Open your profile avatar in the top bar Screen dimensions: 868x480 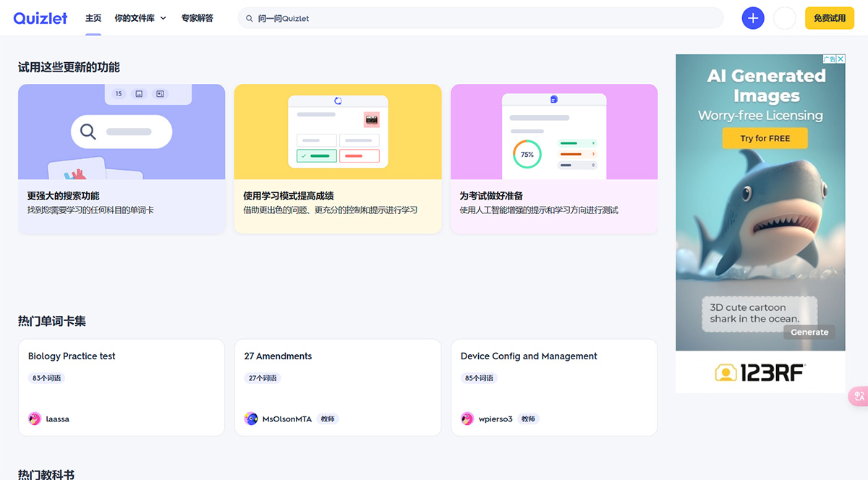click(785, 17)
